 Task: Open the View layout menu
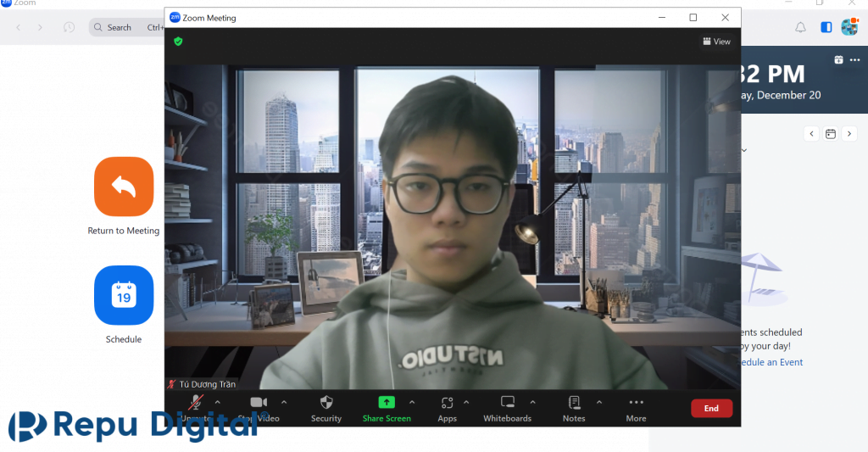pos(716,42)
